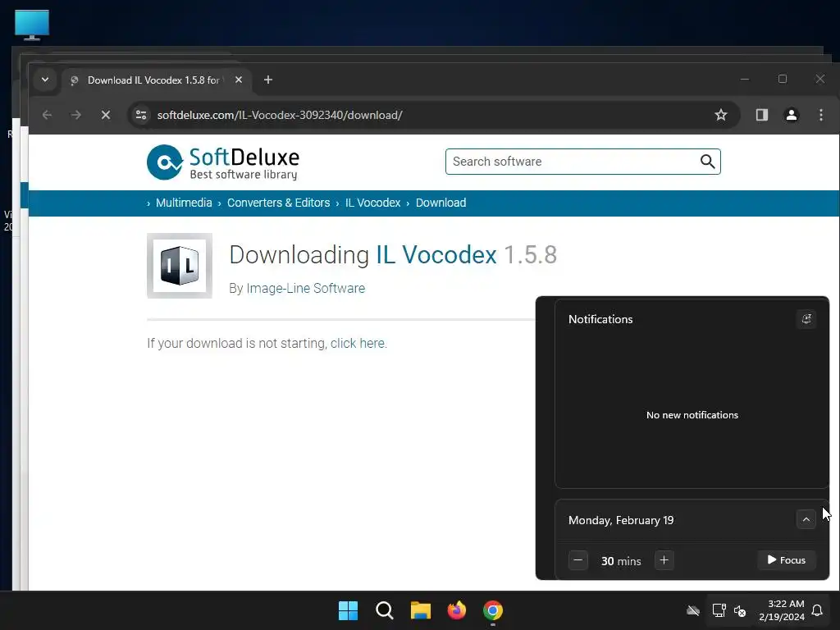This screenshot has height=630, width=840.
Task: Open Windows taskbar search
Action: click(384, 610)
